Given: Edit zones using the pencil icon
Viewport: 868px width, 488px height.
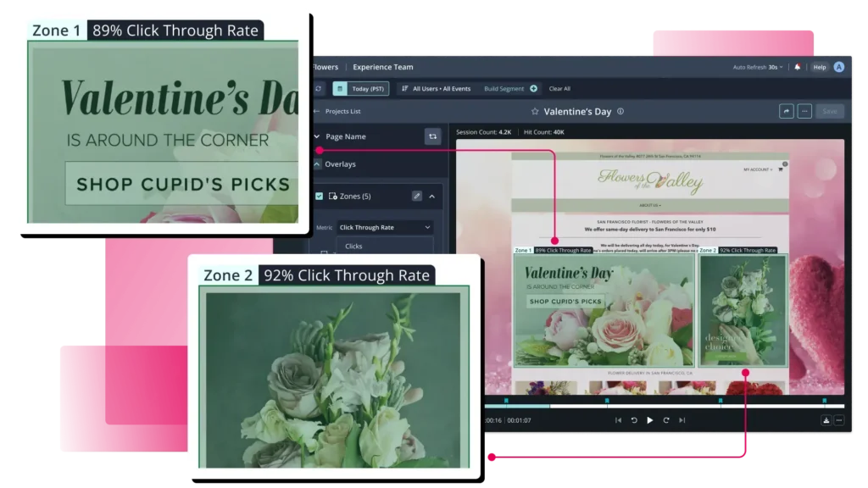Looking at the screenshot, I should (417, 196).
